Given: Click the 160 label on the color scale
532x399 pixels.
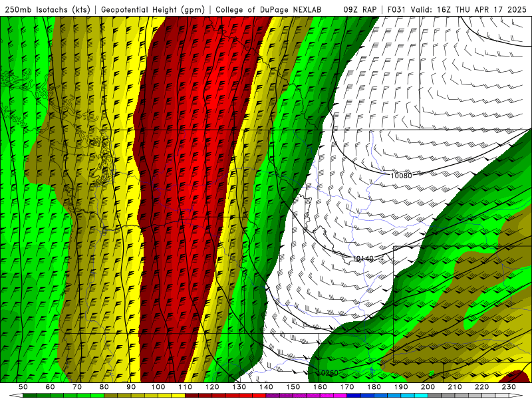Looking at the screenshot, I should (x=320, y=387).
